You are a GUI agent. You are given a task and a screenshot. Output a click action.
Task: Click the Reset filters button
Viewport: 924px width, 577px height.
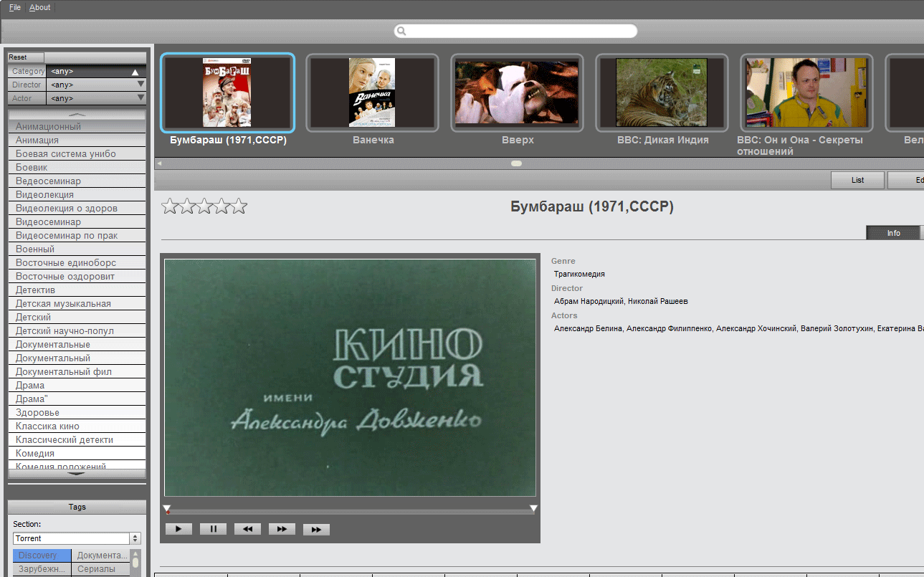(26, 57)
